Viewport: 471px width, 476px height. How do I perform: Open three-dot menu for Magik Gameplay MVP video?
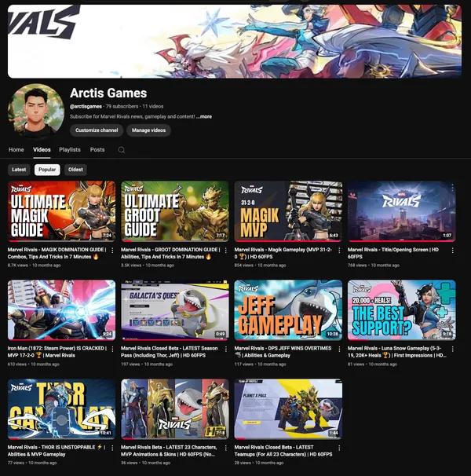click(339, 251)
